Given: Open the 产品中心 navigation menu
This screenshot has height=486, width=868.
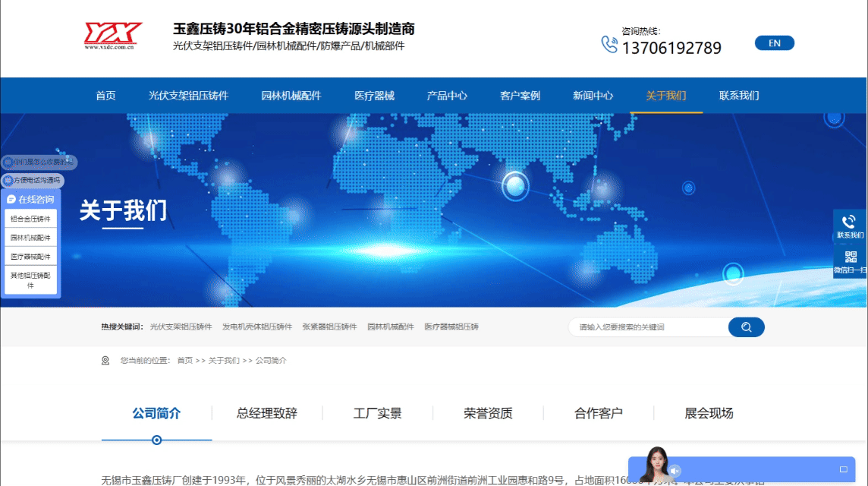Looking at the screenshot, I should click(x=447, y=95).
